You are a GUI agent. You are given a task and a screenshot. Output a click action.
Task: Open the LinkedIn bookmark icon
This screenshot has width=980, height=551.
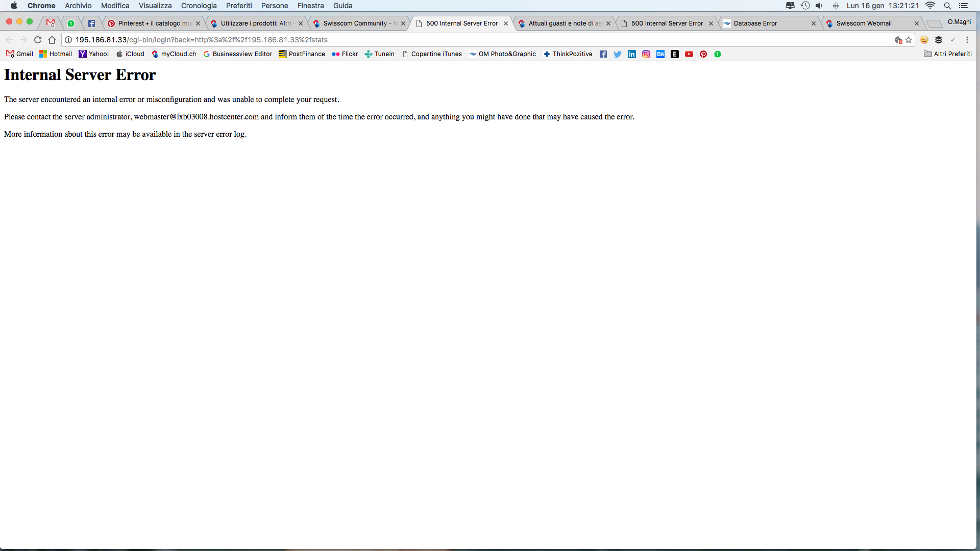coord(632,54)
